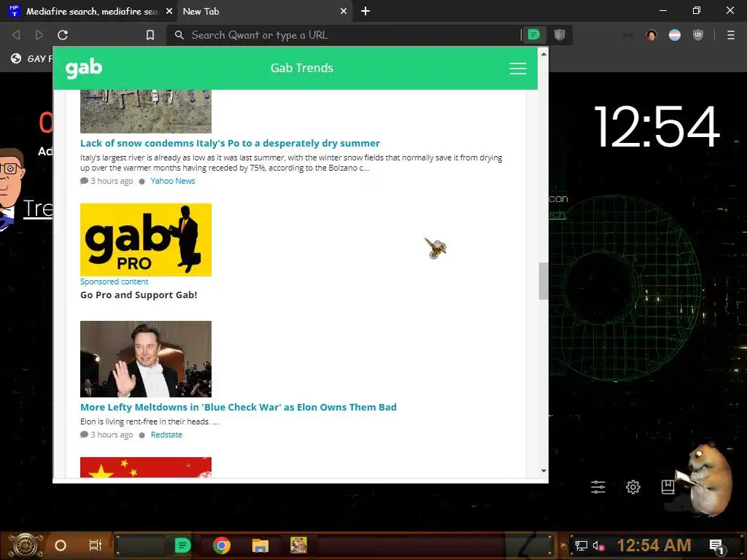The width and height of the screenshot is (747, 560).
Task: Open the browser main menu icon
Action: point(731,35)
